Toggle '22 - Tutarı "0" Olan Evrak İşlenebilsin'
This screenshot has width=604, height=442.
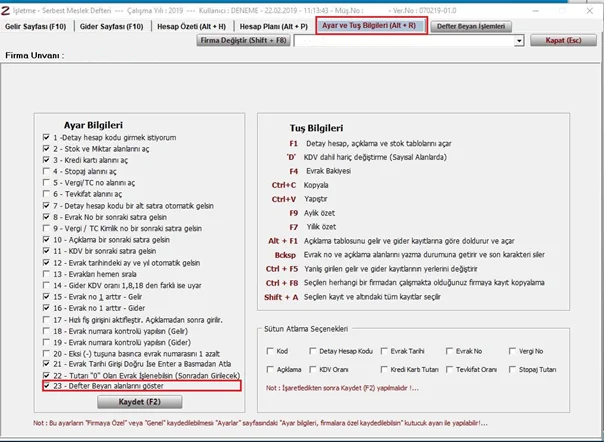(46, 375)
